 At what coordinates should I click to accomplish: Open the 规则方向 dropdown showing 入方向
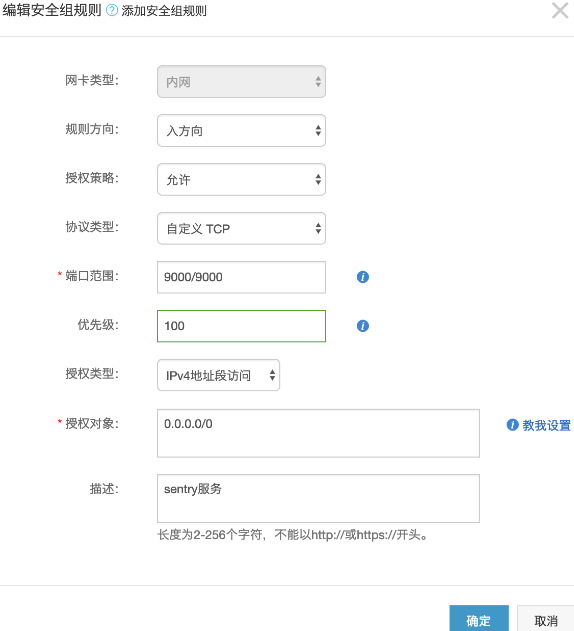[x=241, y=130]
